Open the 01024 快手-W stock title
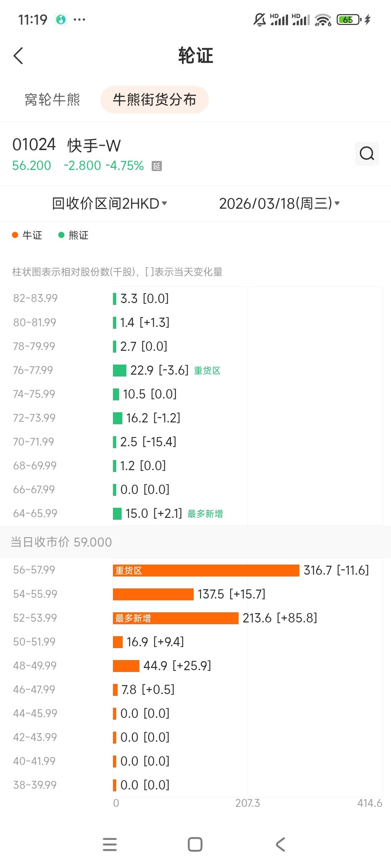This screenshot has height=868, width=391. pos(67,145)
